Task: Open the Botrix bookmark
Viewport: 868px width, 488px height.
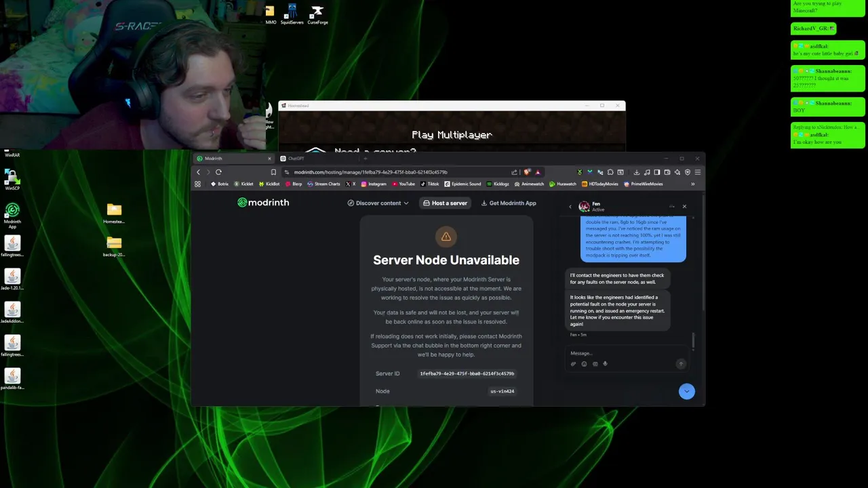Action: tap(219, 184)
